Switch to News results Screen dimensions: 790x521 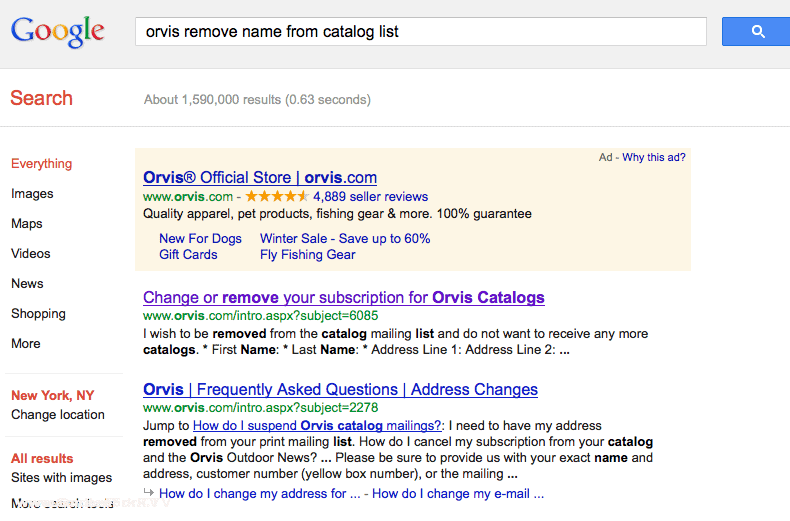(x=27, y=284)
